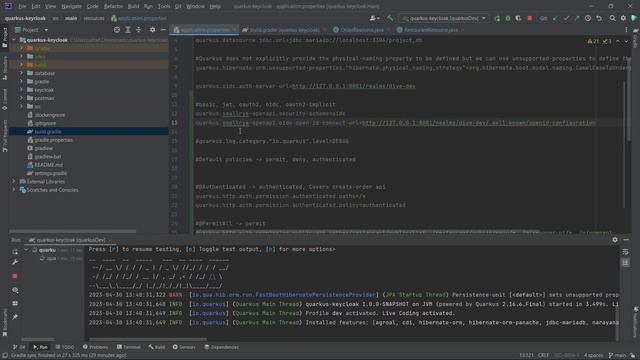Select settings.gradle in project tree
Screen dimensions: 640x360
point(50,173)
